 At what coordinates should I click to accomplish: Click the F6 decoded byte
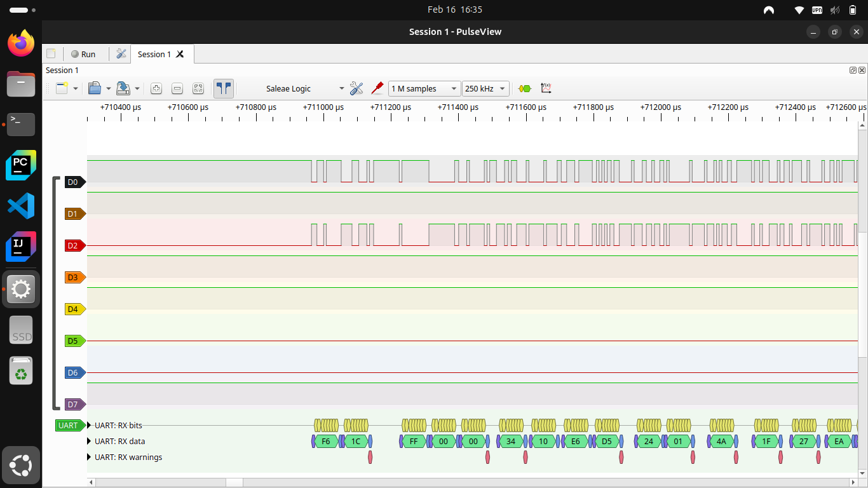tap(326, 441)
